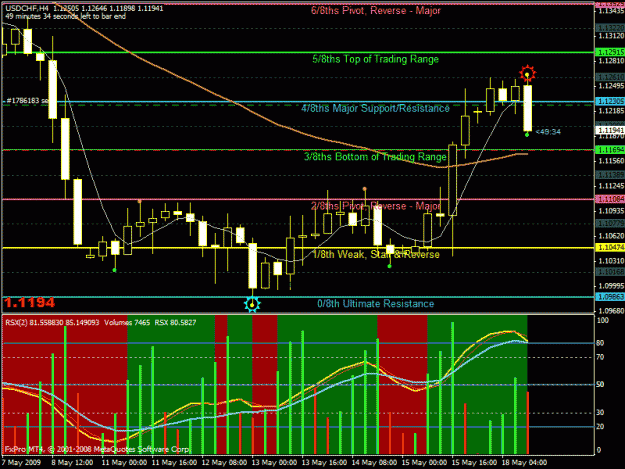Screen dimensions: 625x469
Task: Click the latest white bearish candle body
Action: pyautogui.click(x=527, y=108)
